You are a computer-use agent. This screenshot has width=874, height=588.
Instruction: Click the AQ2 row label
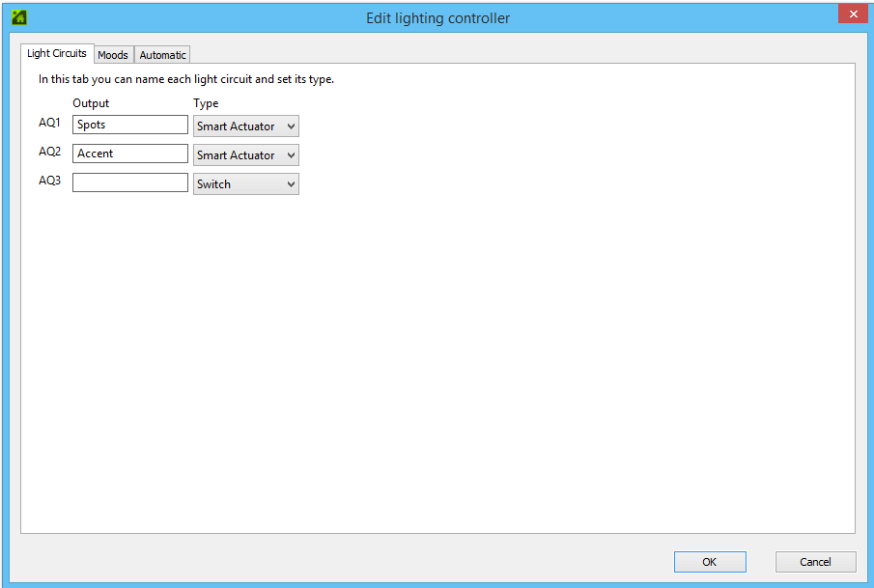[x=49, y=153]
